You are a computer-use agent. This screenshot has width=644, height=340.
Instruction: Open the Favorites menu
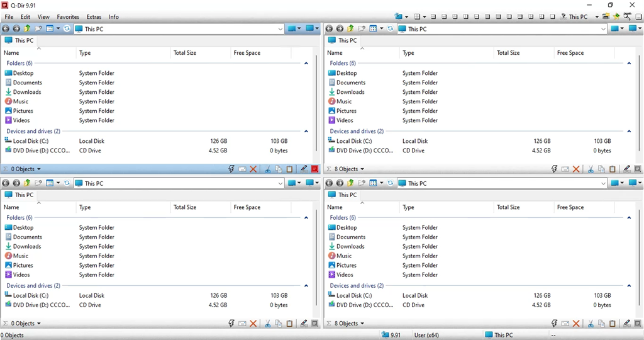[x=68, y=17]
